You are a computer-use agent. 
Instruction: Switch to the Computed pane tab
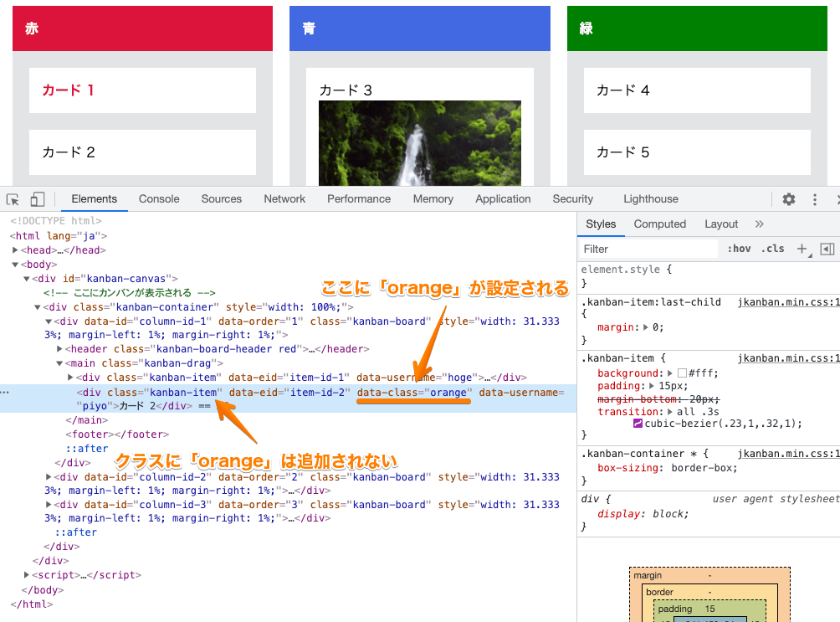[x=660, y=224]
